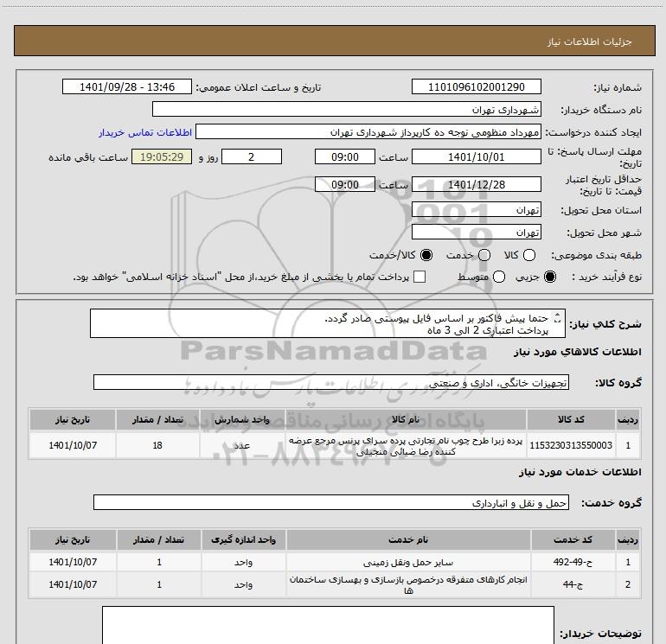
Task: Click the quantity cell showing 18
Action: point(157,445)
